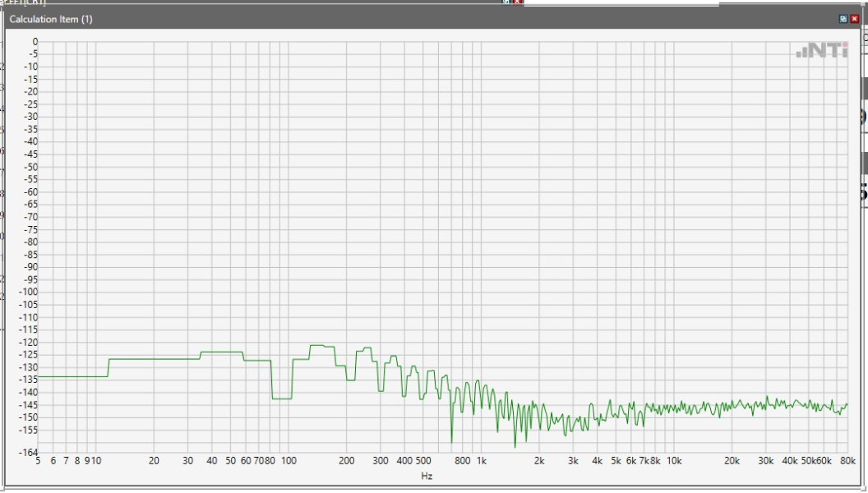Click the 20 Hz tick label on x-axis
868x493 pixels.
click(x=154, y=462)
